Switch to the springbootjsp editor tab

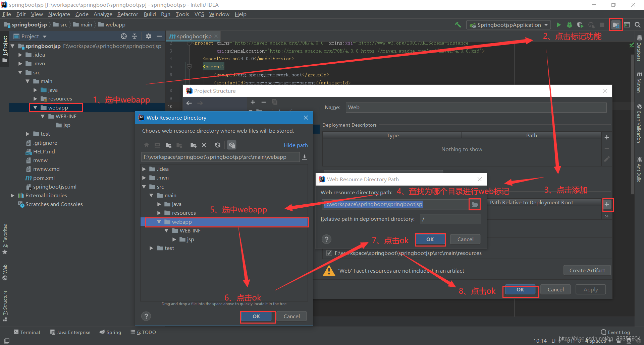point(194,36)
